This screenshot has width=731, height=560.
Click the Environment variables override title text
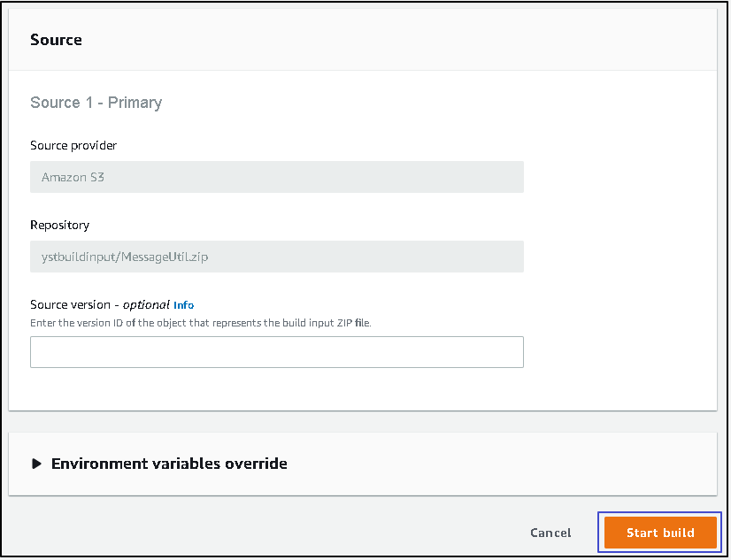[169, 464]
